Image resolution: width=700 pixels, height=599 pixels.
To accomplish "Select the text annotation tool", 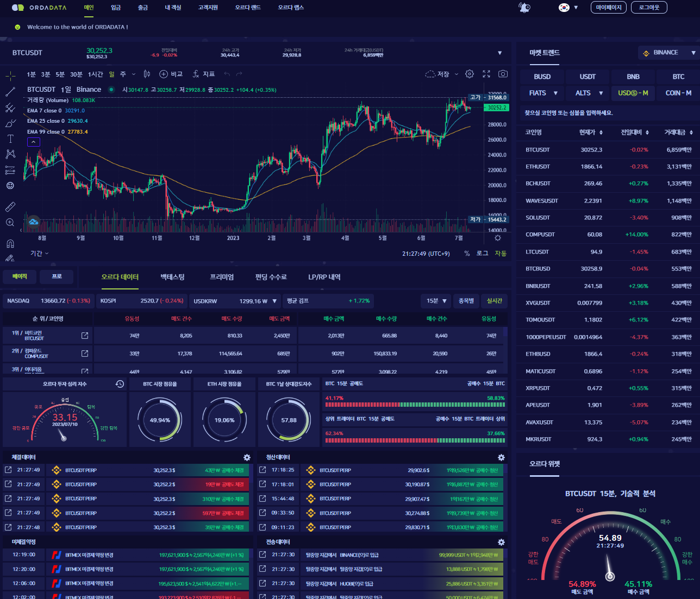I will (x=10, y=139).
